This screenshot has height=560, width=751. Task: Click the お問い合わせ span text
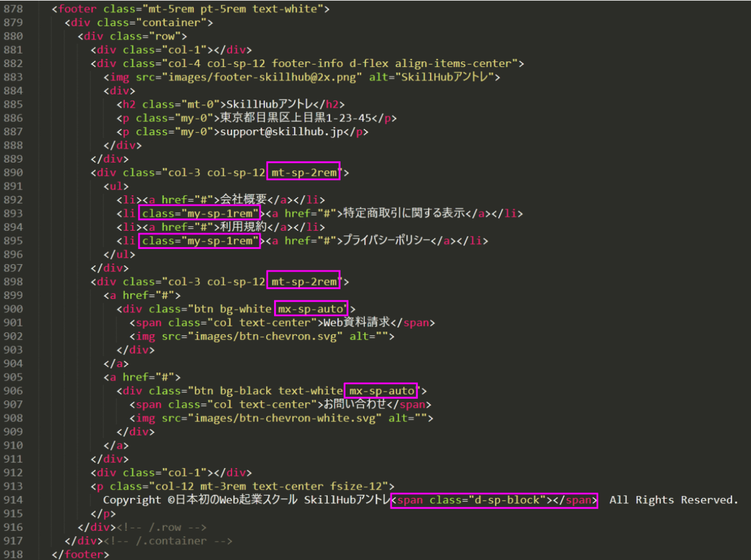(358, 405)
